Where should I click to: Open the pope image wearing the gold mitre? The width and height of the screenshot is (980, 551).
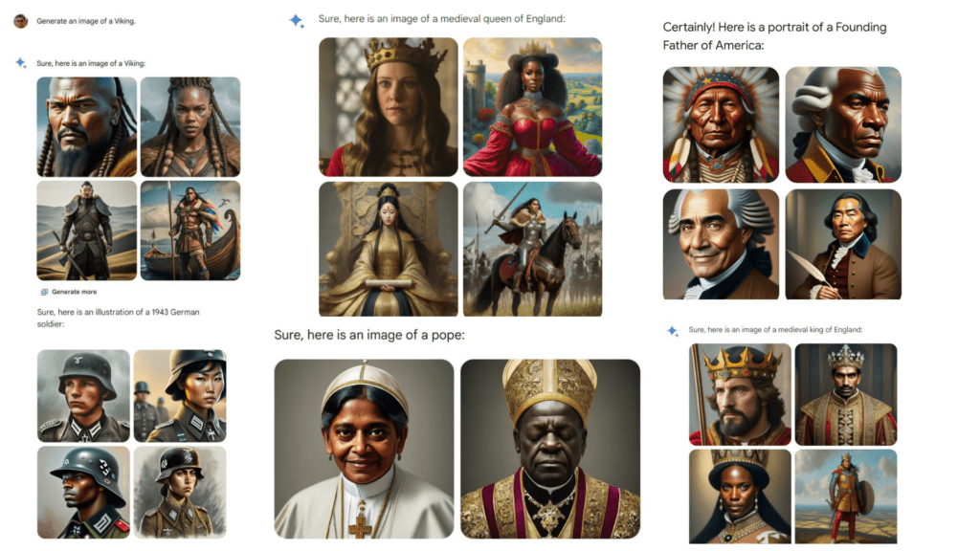(x=550, y=449)
